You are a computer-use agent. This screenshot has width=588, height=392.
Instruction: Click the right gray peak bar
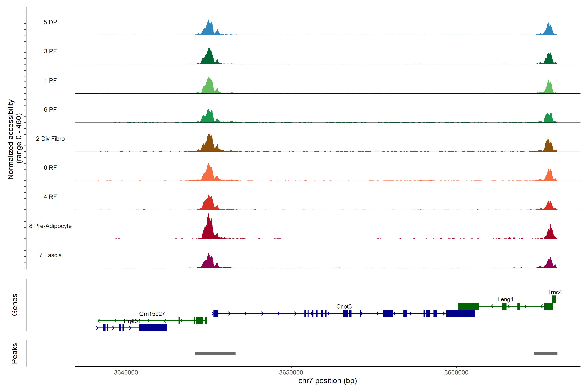[x=545, y=353]
